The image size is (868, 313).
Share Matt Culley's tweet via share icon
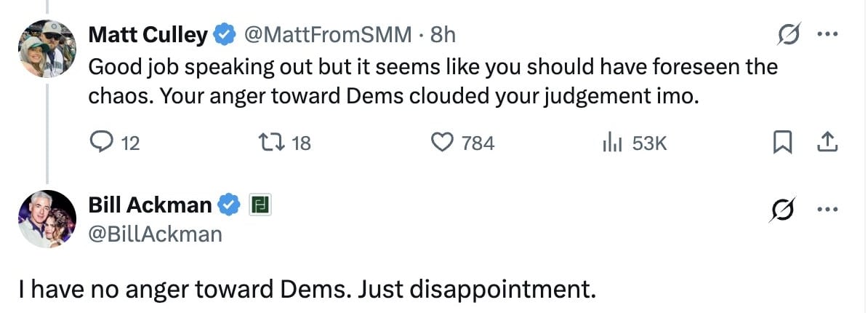pos(829,143)
